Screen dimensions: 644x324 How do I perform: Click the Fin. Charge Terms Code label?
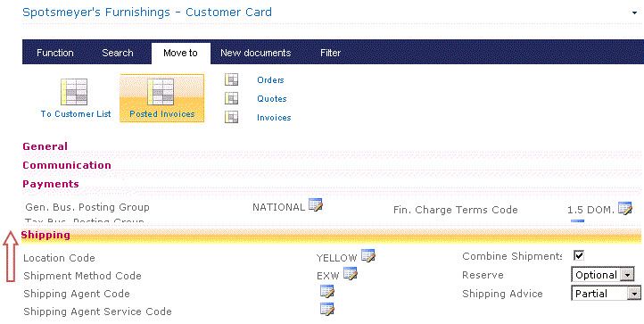click(x=456, y=210)
